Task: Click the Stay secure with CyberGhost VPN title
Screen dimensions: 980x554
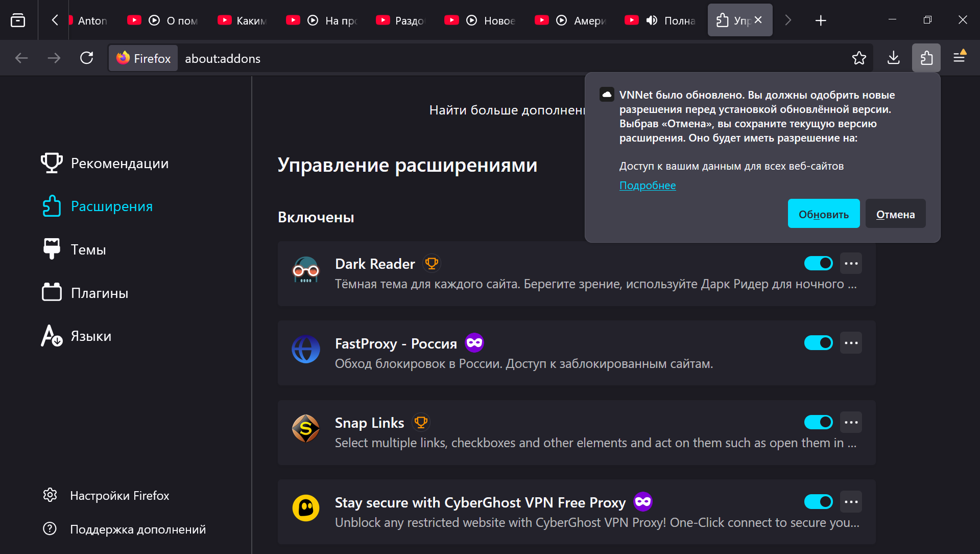Action: 480,502
